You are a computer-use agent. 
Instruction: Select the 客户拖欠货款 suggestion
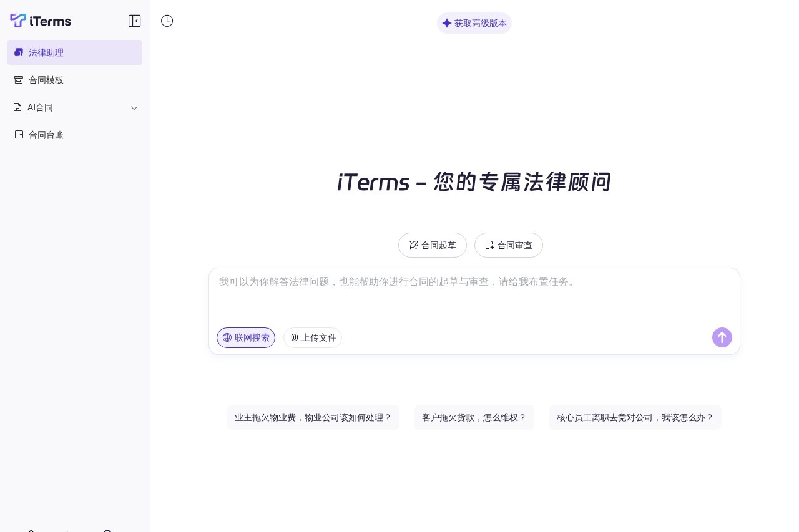(474, 417)
